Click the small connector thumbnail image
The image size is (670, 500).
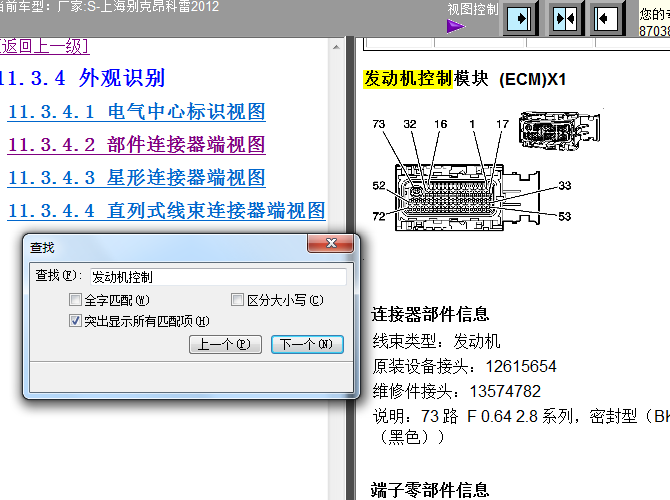coord(560,130)
